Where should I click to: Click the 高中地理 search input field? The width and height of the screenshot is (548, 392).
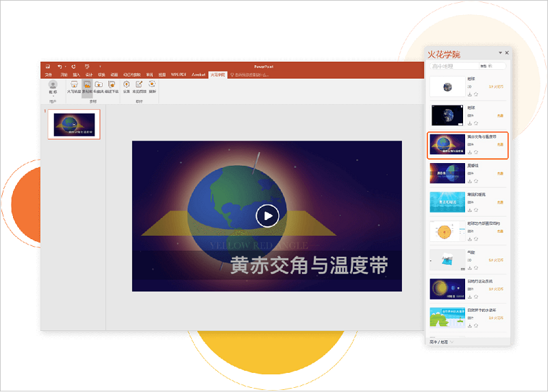click(453, 66)
